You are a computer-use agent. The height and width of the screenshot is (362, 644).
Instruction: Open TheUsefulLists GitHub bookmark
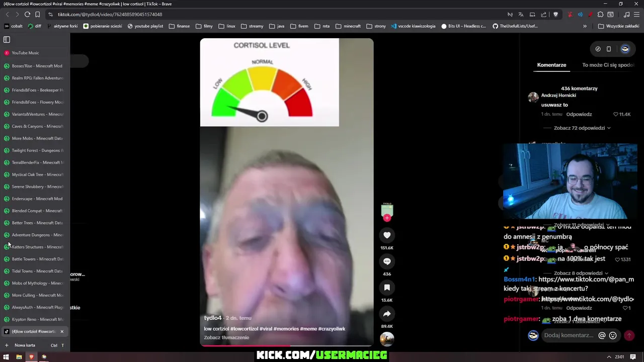[515, 26]
